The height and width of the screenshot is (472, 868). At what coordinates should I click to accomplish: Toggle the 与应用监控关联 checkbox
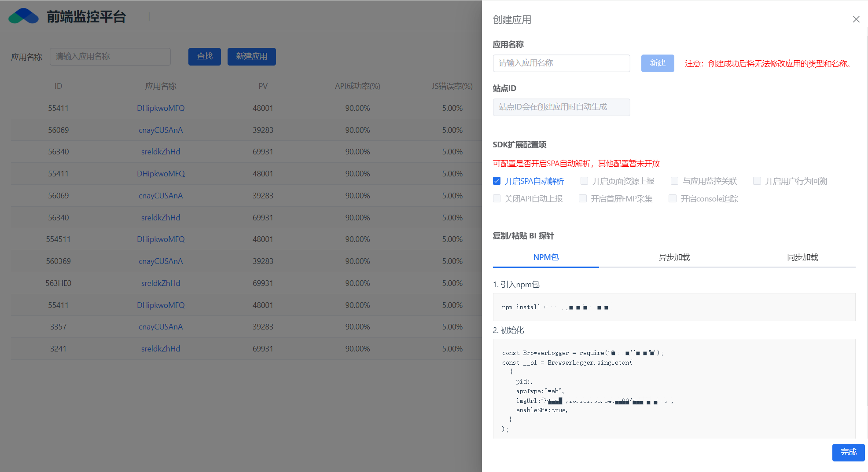point(674,181)
